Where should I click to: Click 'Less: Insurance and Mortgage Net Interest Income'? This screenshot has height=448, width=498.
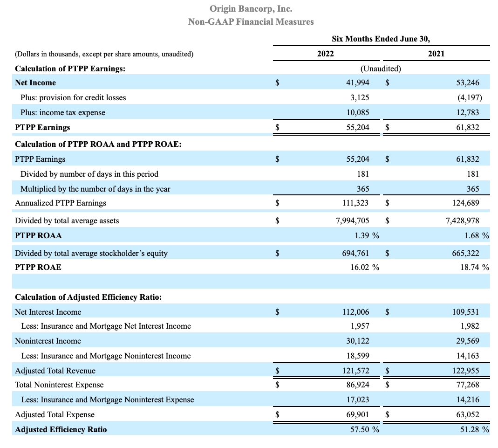pos(106,326)
